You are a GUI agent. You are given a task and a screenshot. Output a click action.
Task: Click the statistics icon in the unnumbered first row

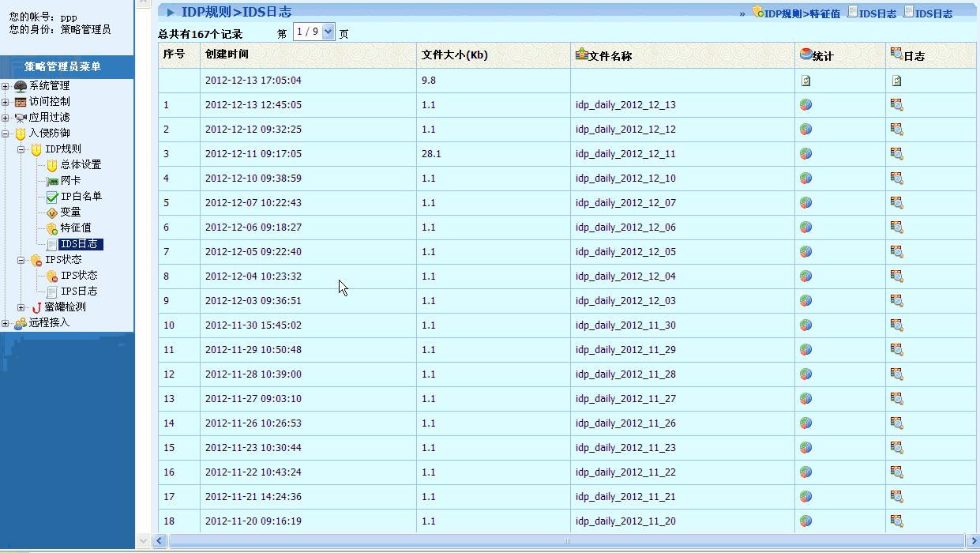(805, 81)
